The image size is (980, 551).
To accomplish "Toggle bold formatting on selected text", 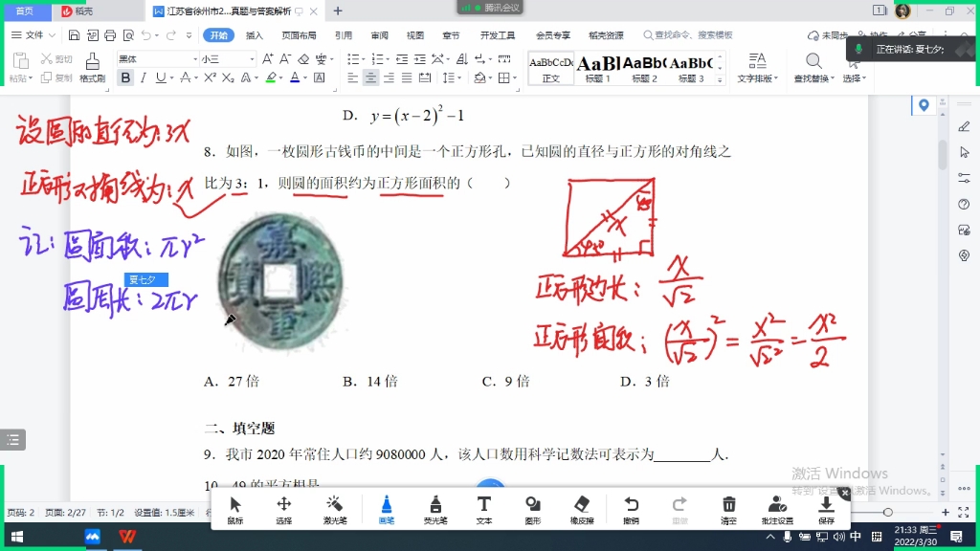I will point(126,77).
